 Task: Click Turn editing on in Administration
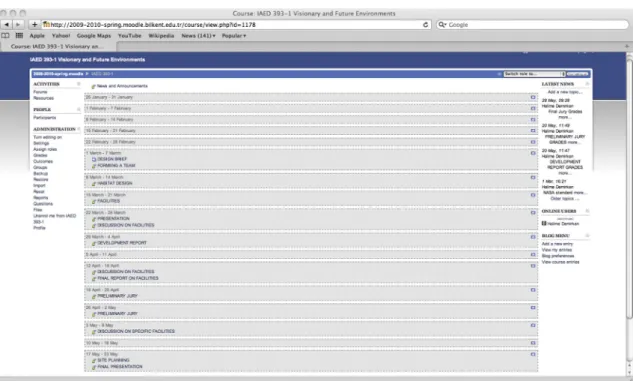[48, 137]
